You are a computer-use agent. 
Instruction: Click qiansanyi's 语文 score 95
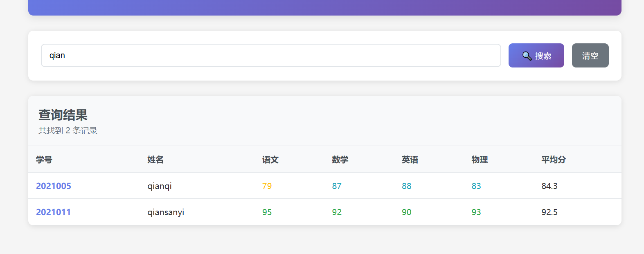(x=267, y=212)
